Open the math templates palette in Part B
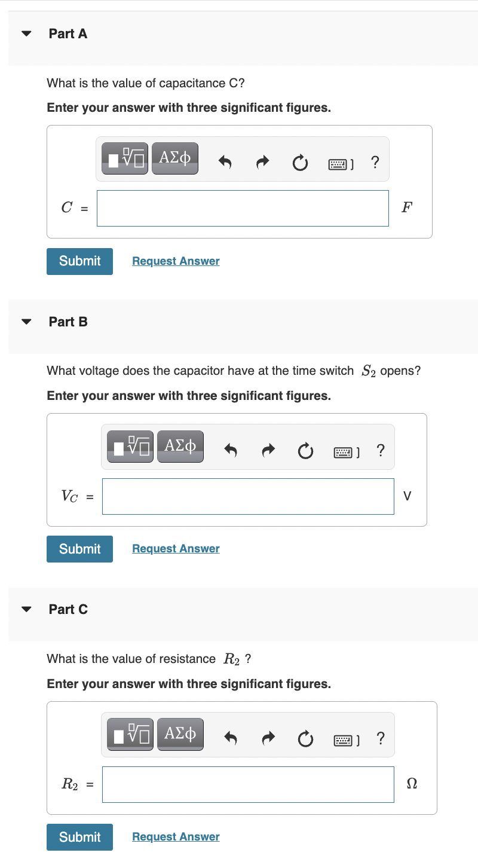Viewport: 478px width, 868px height. (x=130, y=446)
